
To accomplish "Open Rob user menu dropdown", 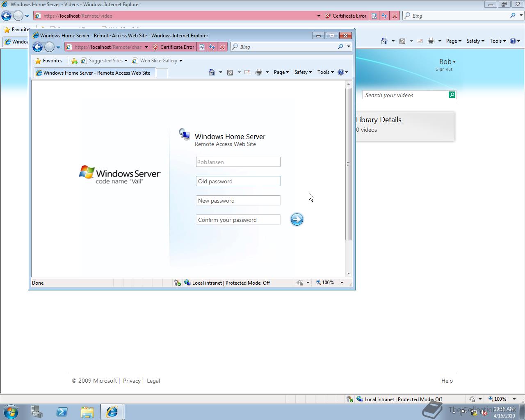I will (x=454, y=62).
